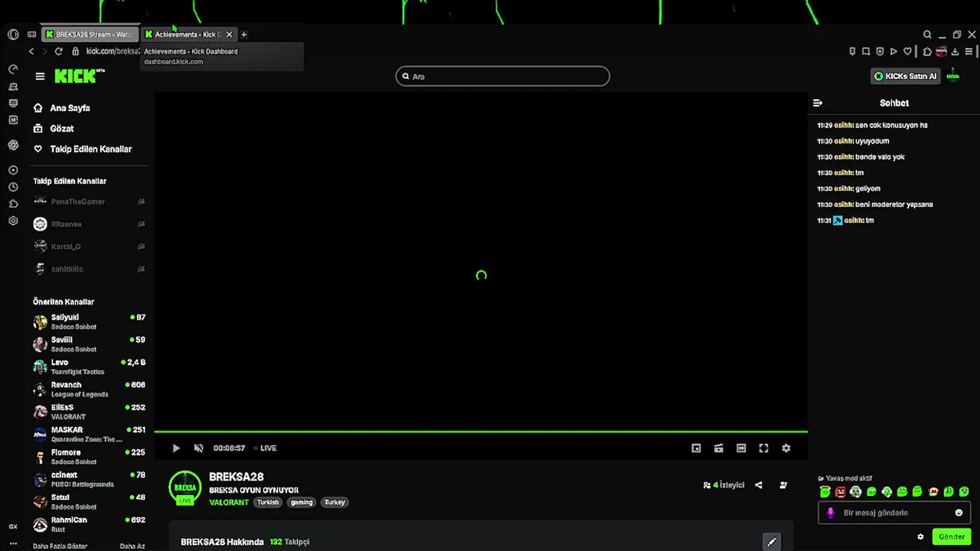The image size is (980, 551).
Task: Expand list with Daha Fazla Göster
Action: pos(60,546)
